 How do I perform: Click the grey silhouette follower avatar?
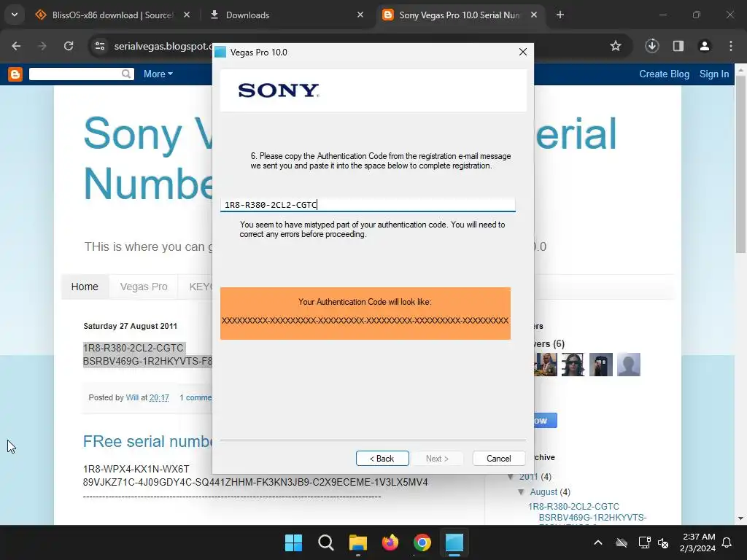pos(629,365)
